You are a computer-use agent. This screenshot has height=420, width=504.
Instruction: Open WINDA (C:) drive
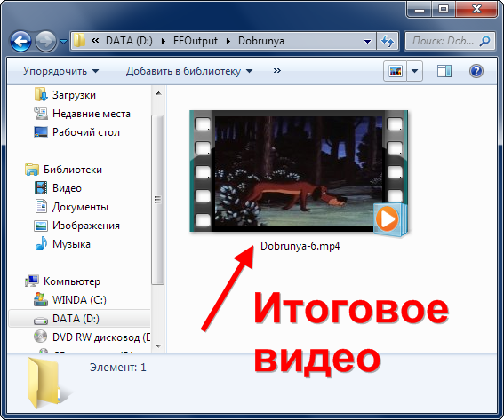79,300
